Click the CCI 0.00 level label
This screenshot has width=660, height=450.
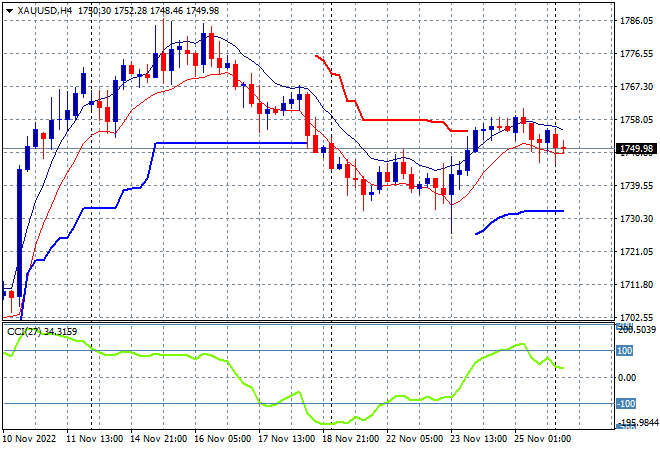click(x=627, y=378)
